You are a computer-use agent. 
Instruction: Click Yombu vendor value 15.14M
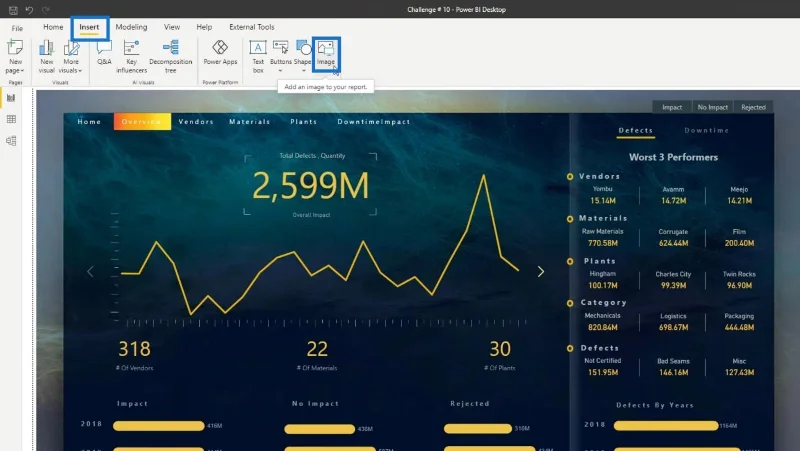pos(603,201)
